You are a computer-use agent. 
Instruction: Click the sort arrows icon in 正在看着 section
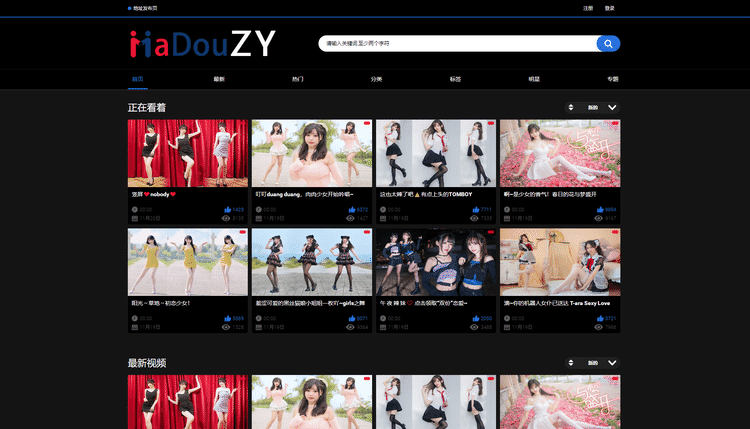click(571, 107)
